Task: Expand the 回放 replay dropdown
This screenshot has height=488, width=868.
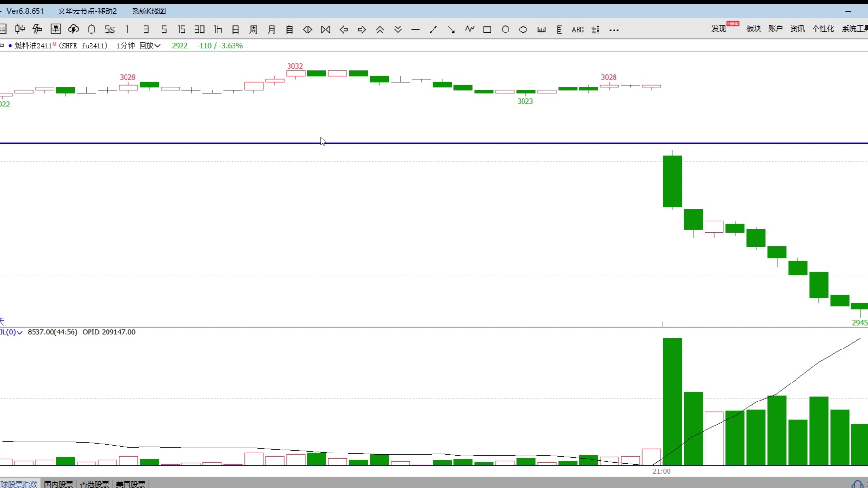Action: (x=150, y=45)
